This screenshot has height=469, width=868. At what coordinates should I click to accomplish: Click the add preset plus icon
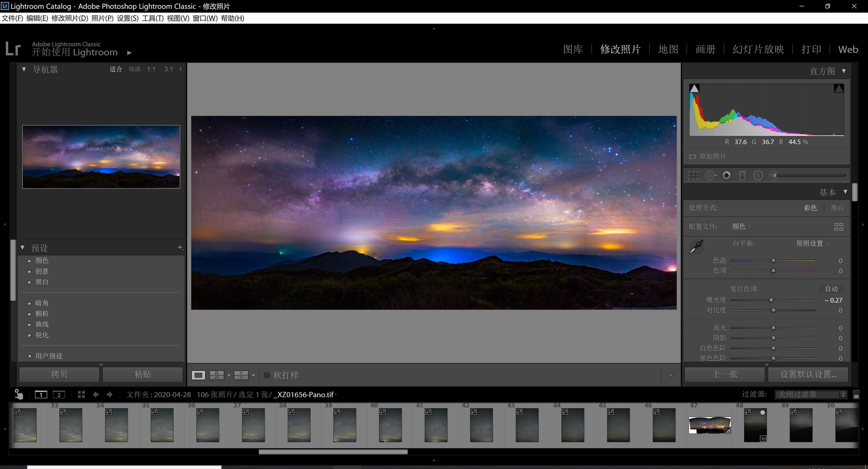(180, 247)
